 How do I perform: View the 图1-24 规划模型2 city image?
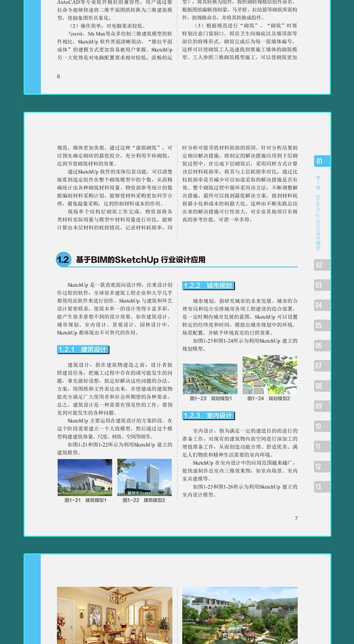pos(270,375)
